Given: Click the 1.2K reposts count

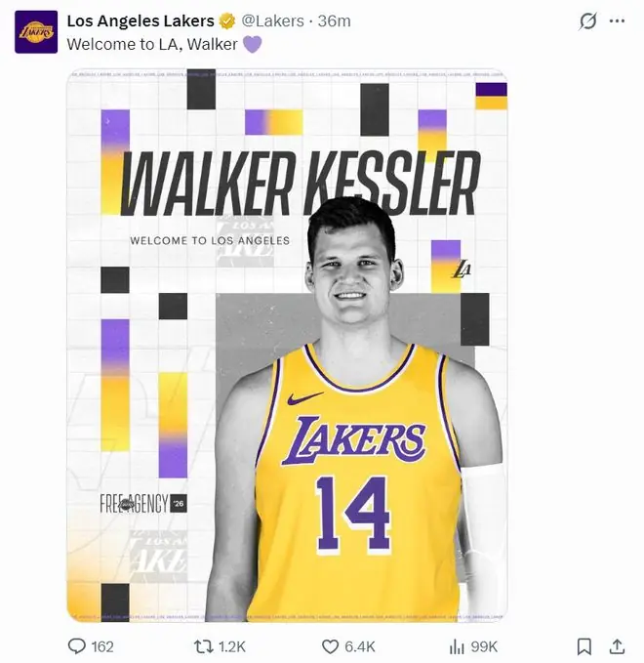Looking at the screenshot, I should (x=231, y=646).
